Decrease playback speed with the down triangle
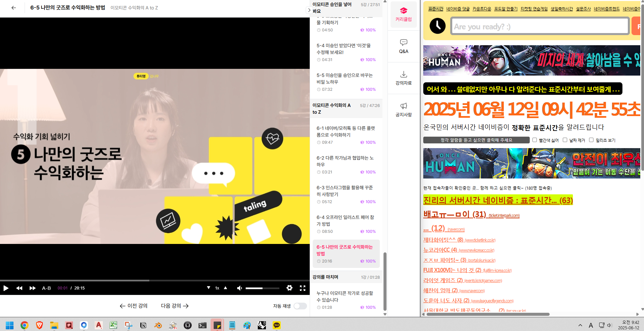Screen dimensions: 644x331 click(x=209, y=288)
